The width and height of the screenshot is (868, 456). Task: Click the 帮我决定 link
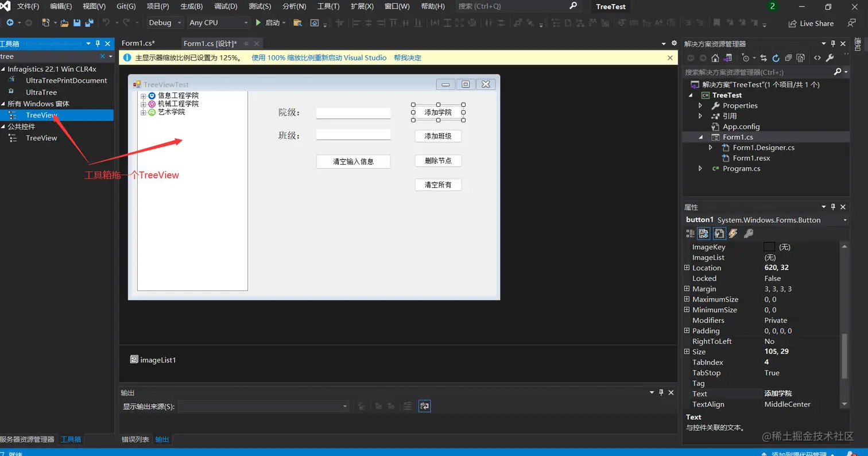pos(408,58)
